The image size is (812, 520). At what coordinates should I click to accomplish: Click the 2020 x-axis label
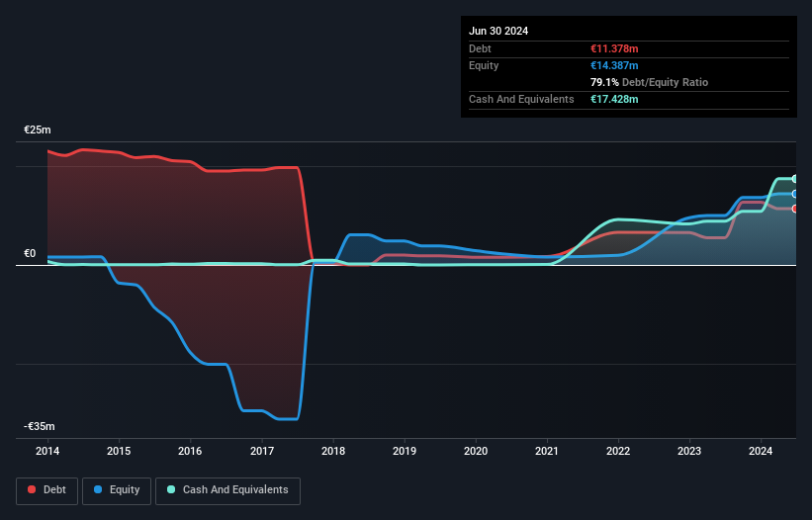pos(476,451)
